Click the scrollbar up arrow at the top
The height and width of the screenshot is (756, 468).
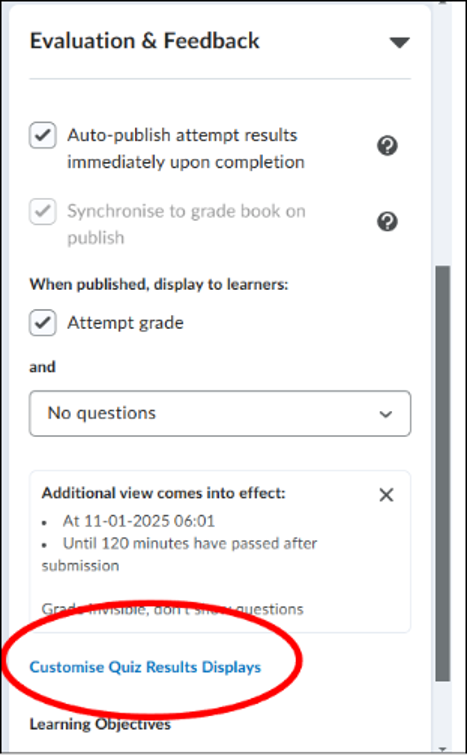click(442, 3)
